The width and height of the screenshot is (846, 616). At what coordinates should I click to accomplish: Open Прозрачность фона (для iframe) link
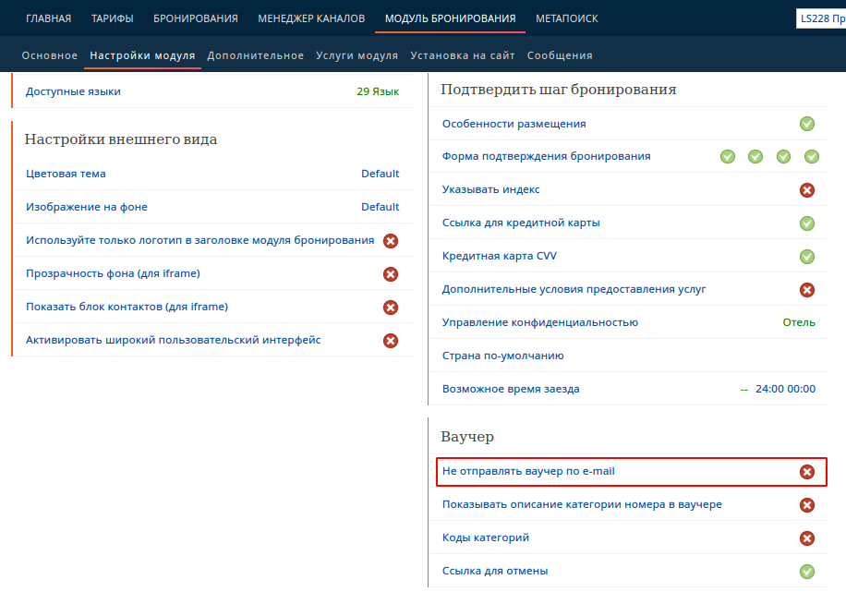113,273
